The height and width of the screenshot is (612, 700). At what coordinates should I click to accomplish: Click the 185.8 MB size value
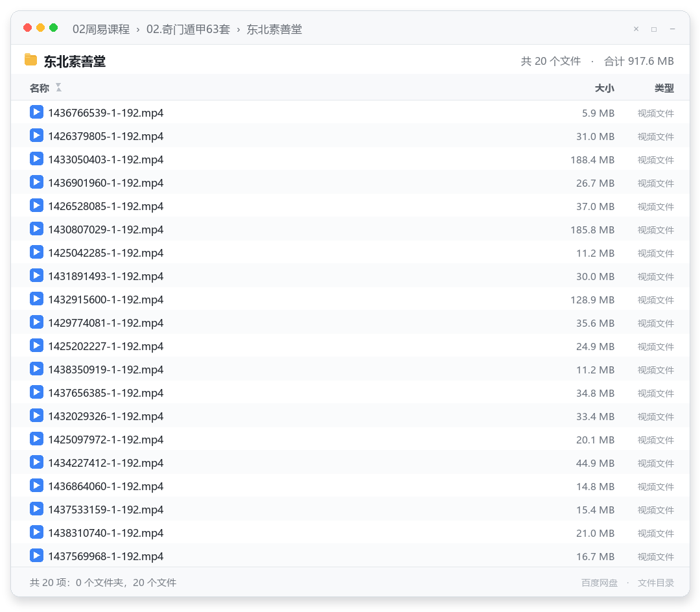click(x=592, y=230)
